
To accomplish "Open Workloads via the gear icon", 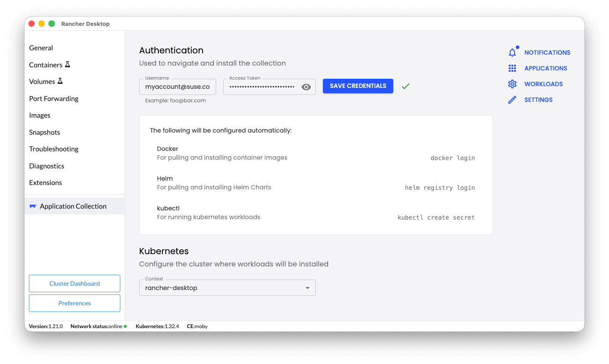I will (x=512, y=84).
